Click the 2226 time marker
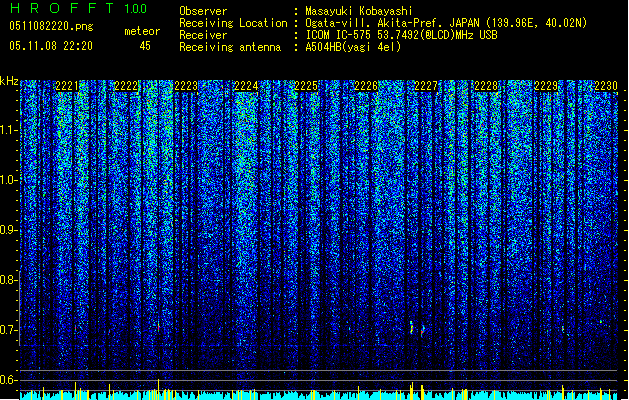The height and width of the screenshot is (400, 629). [x=366, y=86]
